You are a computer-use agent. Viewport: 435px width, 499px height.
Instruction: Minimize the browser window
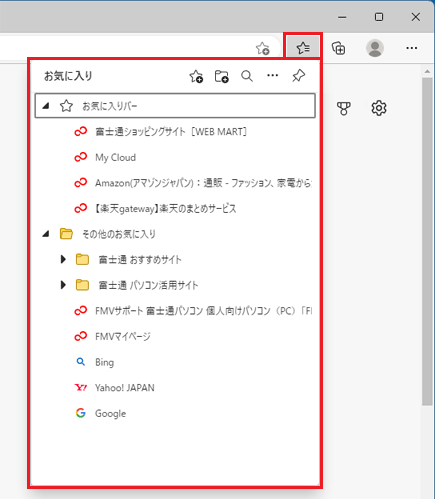[342, 17]
